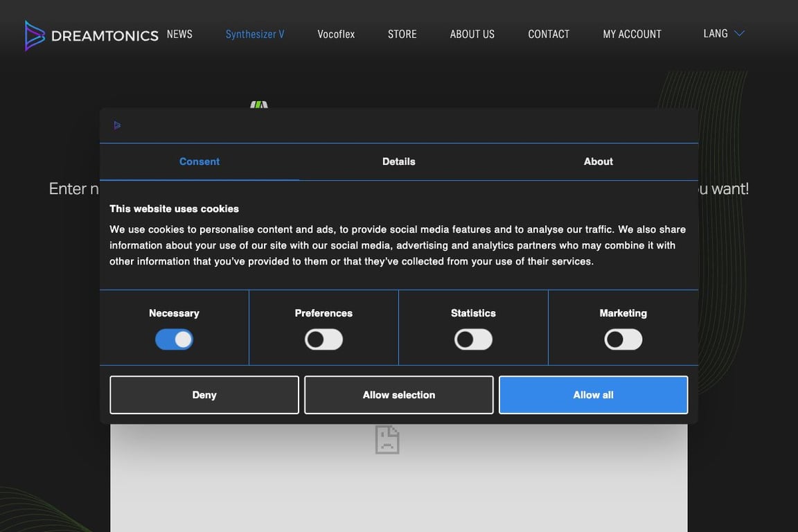Click the grey embedded frame below the dialog

point(399,478)
